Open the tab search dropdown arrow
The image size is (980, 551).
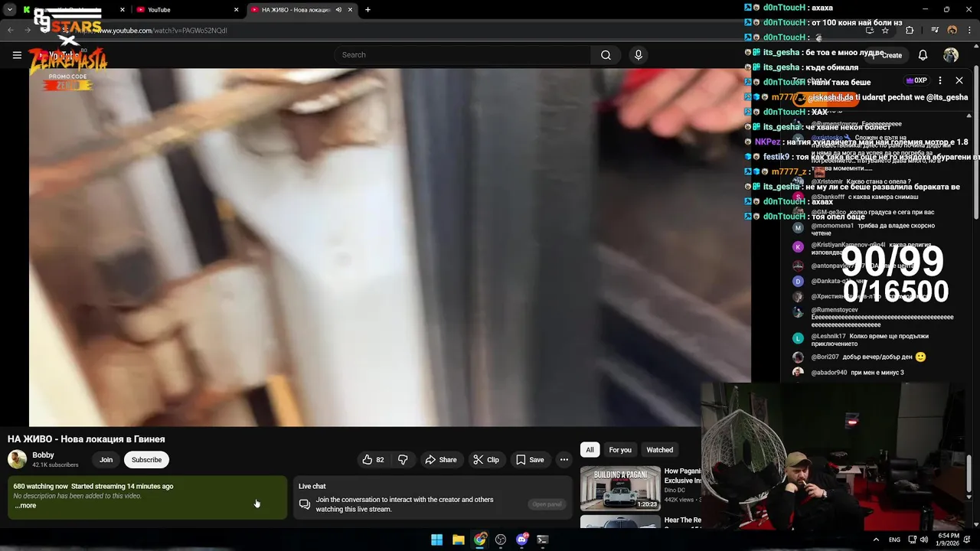click(10, 10)
